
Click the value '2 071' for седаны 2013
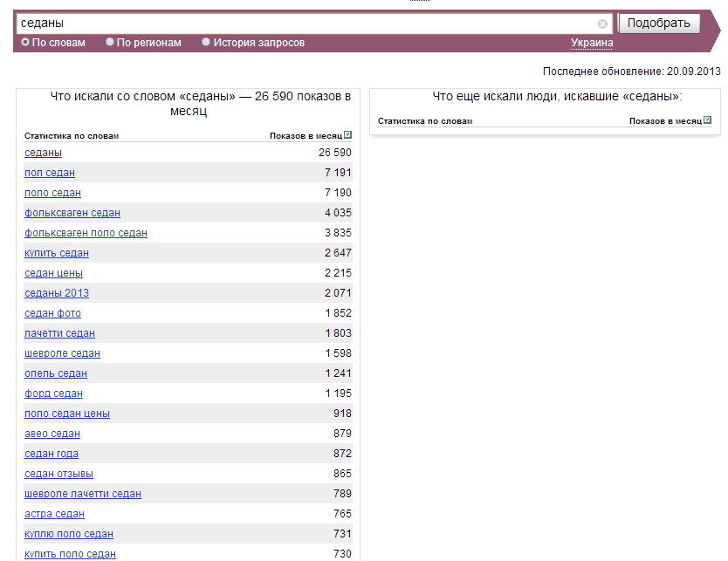[338, 293]
